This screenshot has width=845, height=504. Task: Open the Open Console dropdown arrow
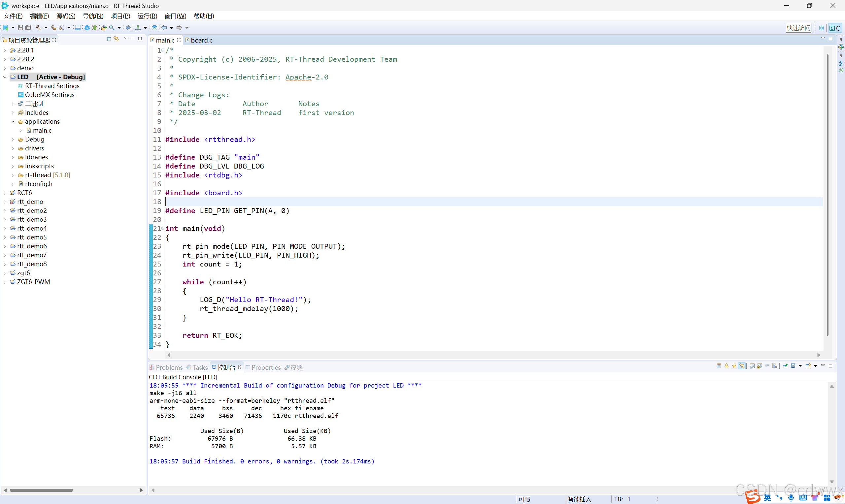pos(815,366)
